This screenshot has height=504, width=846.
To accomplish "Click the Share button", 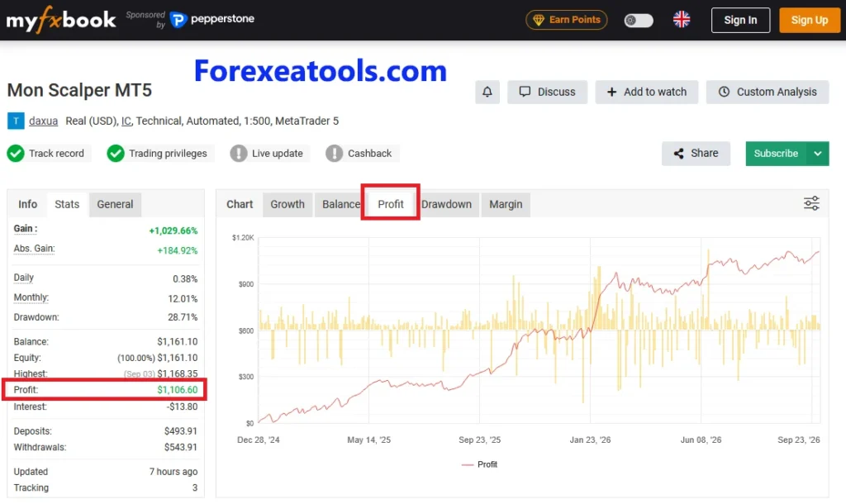I will [x=696, y=153].
